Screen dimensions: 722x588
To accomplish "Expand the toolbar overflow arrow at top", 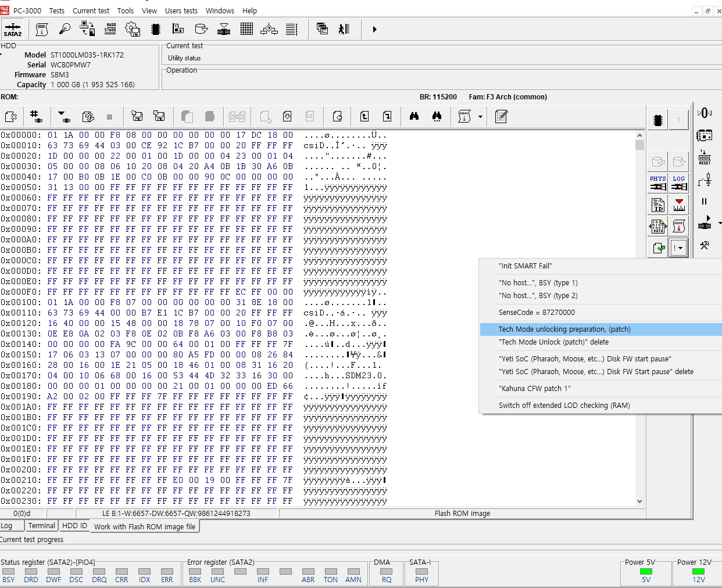I will pyautogui.click(x=374, y=29).
